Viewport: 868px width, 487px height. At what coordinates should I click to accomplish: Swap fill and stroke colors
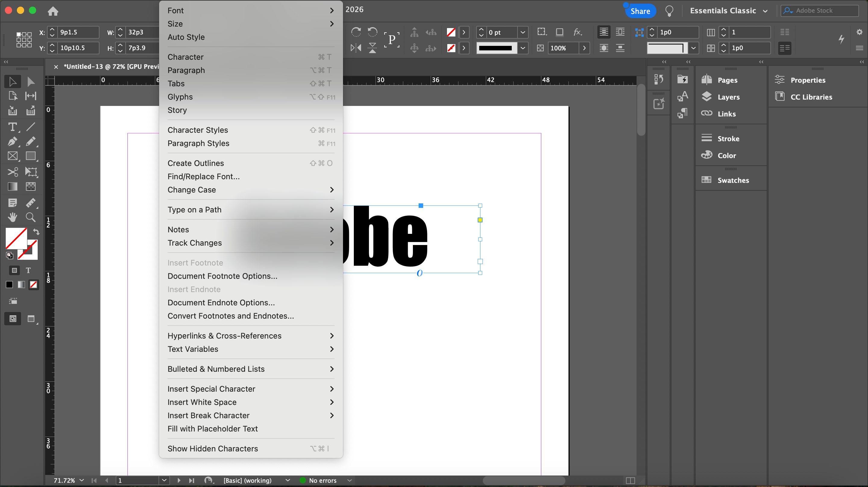click(x=36, y=232)
